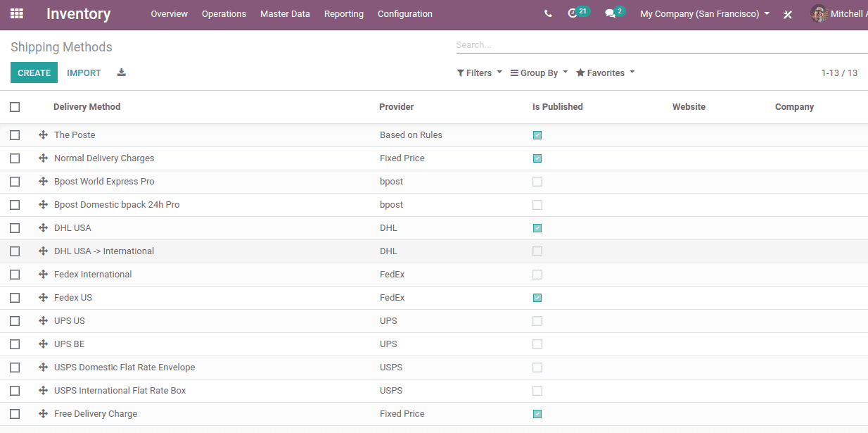Screen dimensions: 868x433
Task: Open the Reporting menu
Action: [x=344, y=13]
